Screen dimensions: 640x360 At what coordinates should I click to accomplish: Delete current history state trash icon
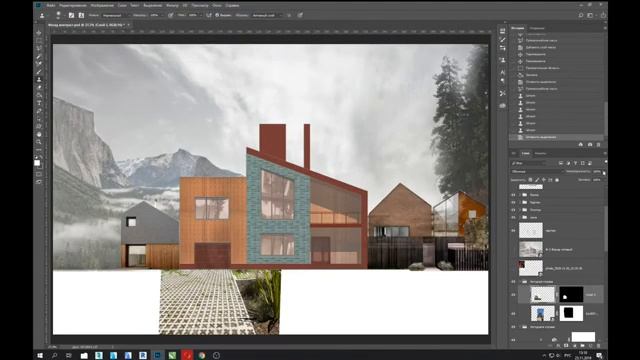pyautogui.click(x=599, y=144)
